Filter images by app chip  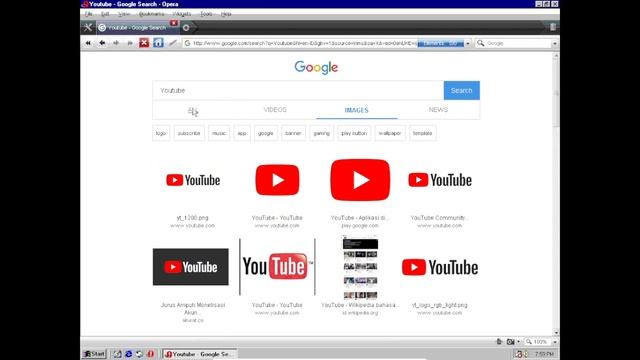pos(242,133)
